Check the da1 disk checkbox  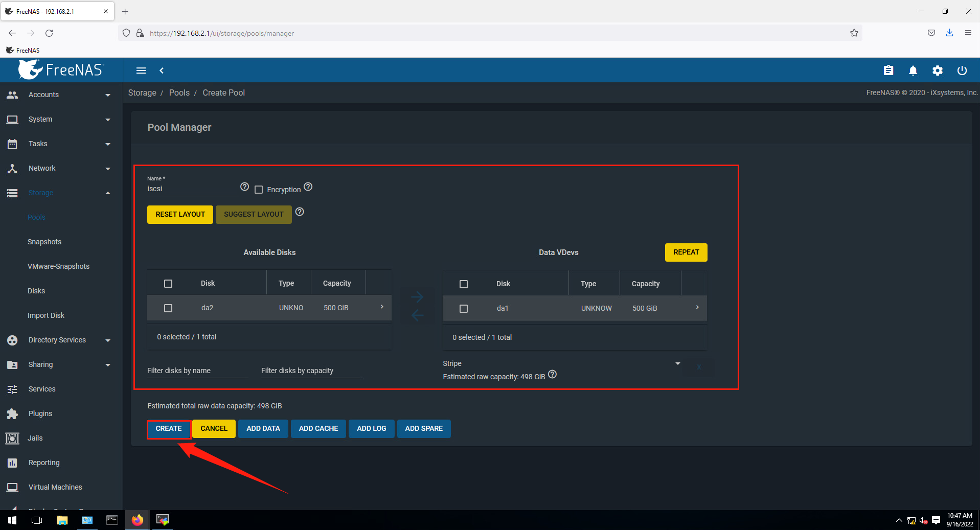tap(464, 308)
